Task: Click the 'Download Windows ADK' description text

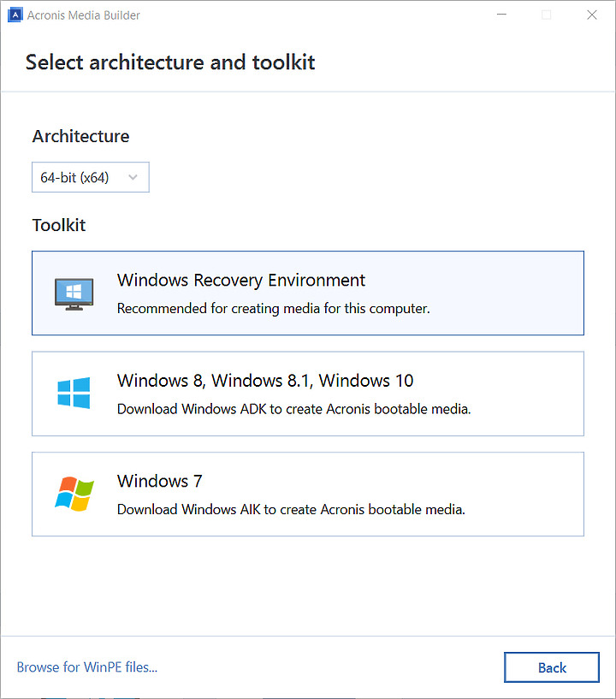Action: [x=294, y=409]
